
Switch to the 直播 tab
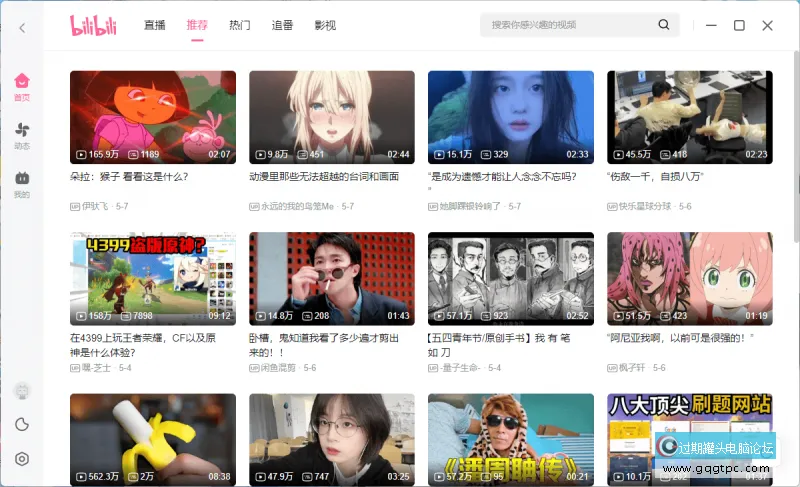pyautogui.click(x=154, y=25)
